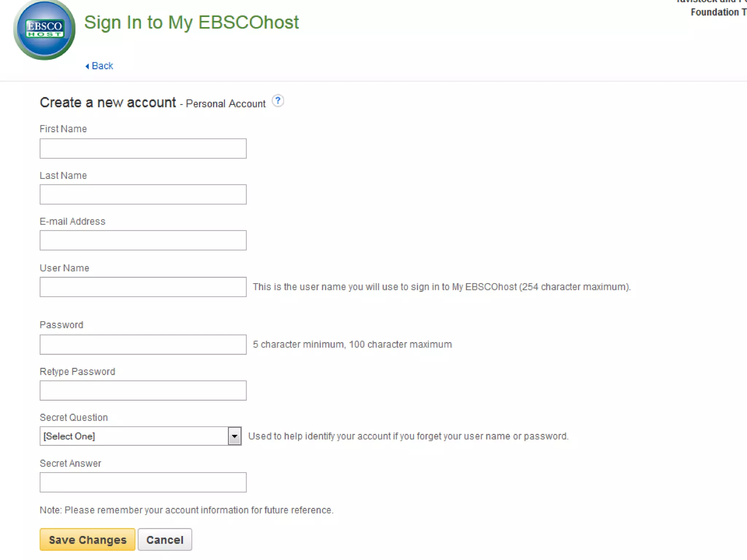Screen dimensions: 747x560
Task: Click the EBSCOhost logo icon
Action: point(44,30)
